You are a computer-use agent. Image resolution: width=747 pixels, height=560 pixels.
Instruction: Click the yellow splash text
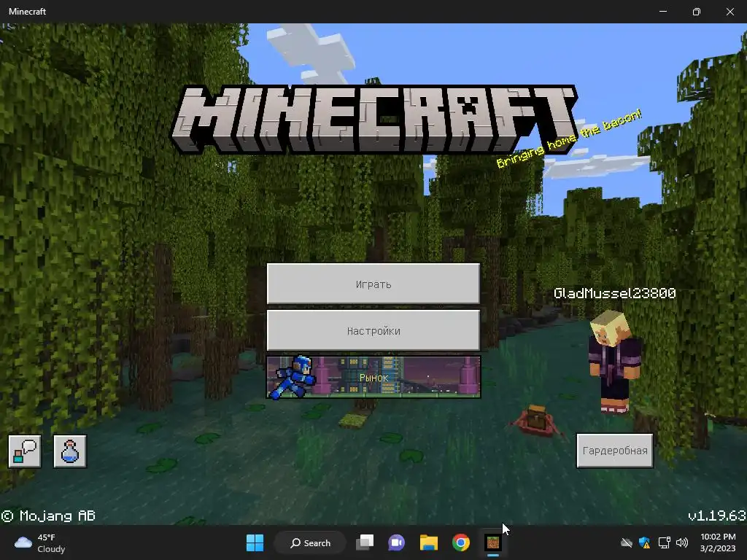pos(569,138)
